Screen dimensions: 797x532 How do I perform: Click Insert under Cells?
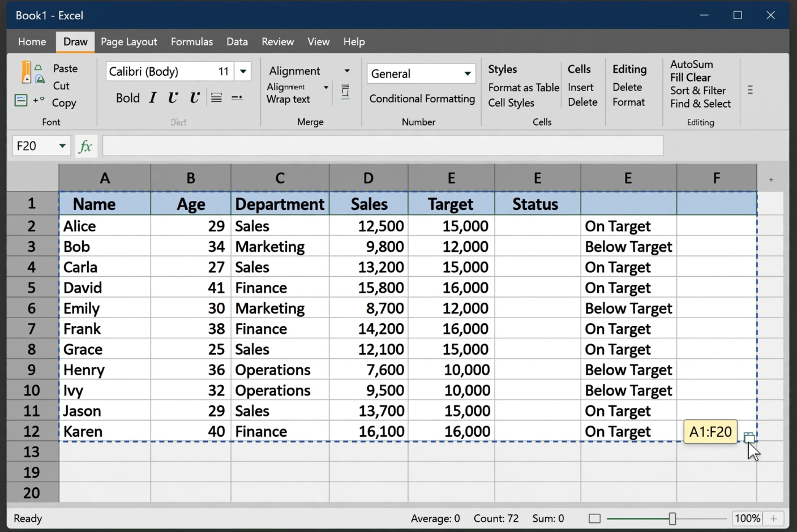[x=581, y=88]
